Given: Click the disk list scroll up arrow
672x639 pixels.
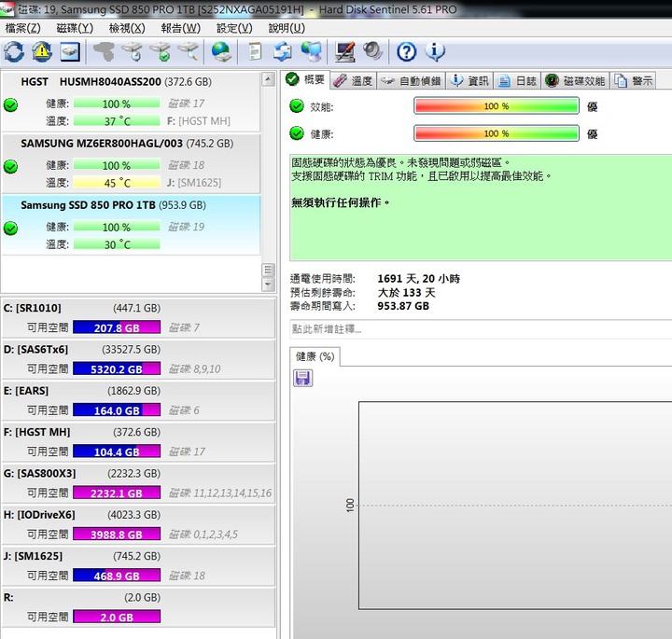Looking at the screenshot, I should [x=268, y=79].
